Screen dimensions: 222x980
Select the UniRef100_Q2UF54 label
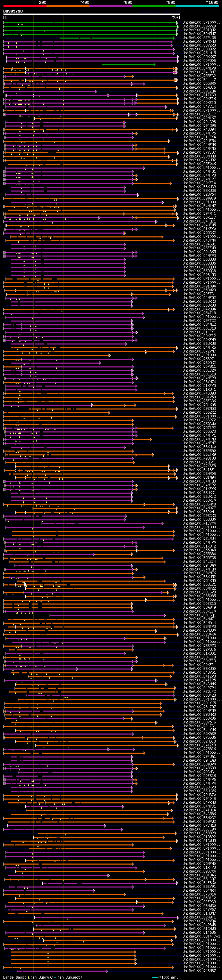tap(199, 141)
